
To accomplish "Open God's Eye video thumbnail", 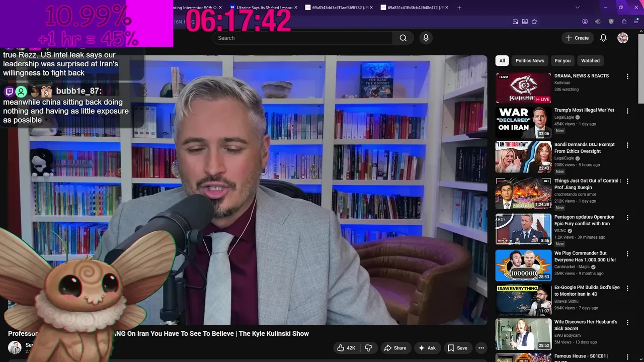I will pos(523,300).
